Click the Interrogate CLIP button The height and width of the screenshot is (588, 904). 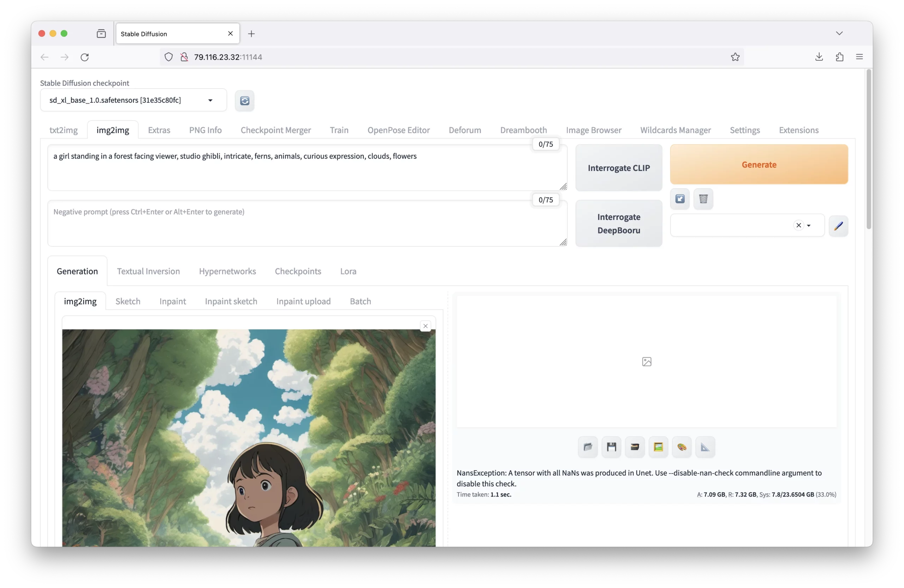618,168
